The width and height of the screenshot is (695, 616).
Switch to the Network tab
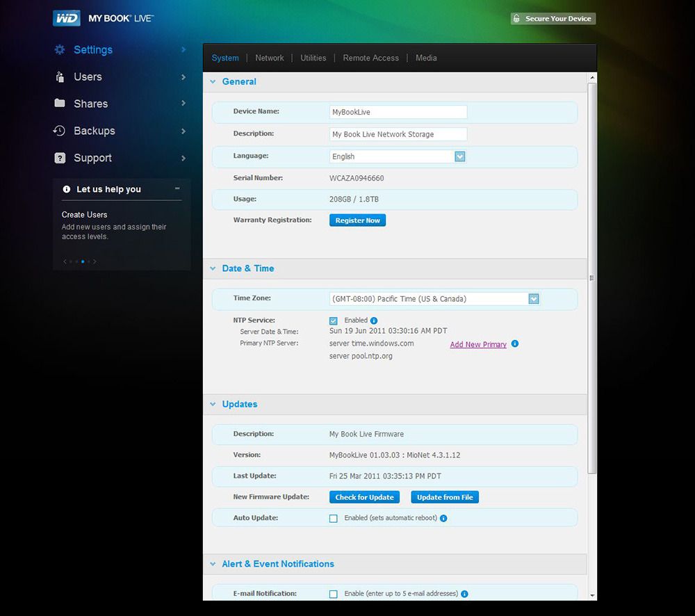click(x=270, y=58)
